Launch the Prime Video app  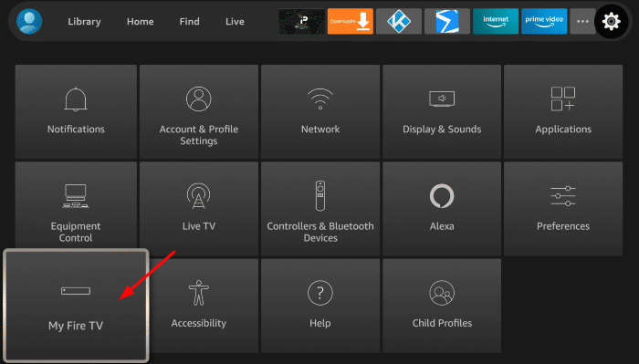[544, 21]
